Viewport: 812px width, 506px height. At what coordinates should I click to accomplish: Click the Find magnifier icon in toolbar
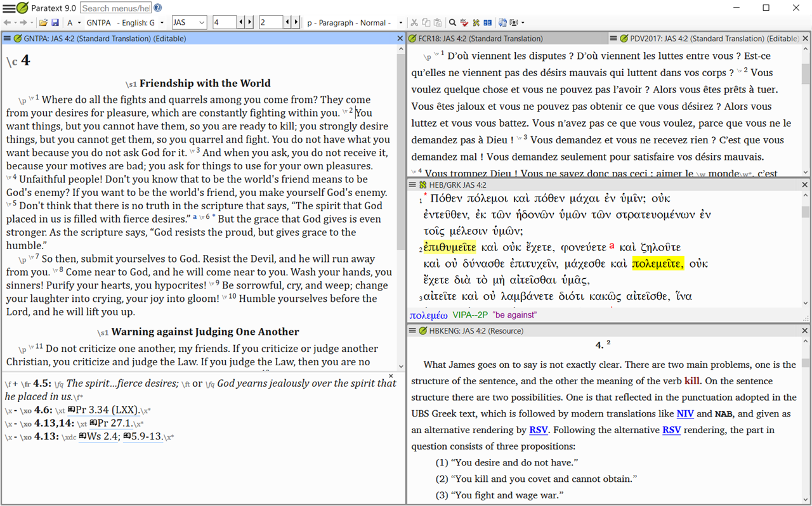point(452,23)
